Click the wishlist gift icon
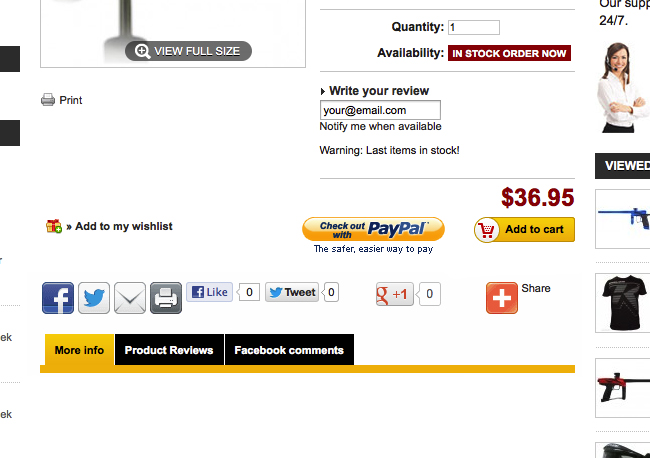 coord(54,226)
